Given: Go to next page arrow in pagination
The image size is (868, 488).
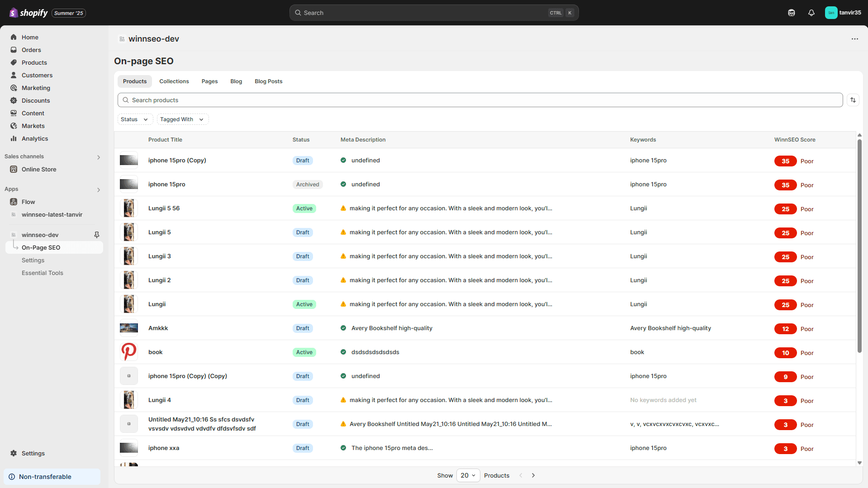Looking at the screenshot, I should (x=533, y=475).
